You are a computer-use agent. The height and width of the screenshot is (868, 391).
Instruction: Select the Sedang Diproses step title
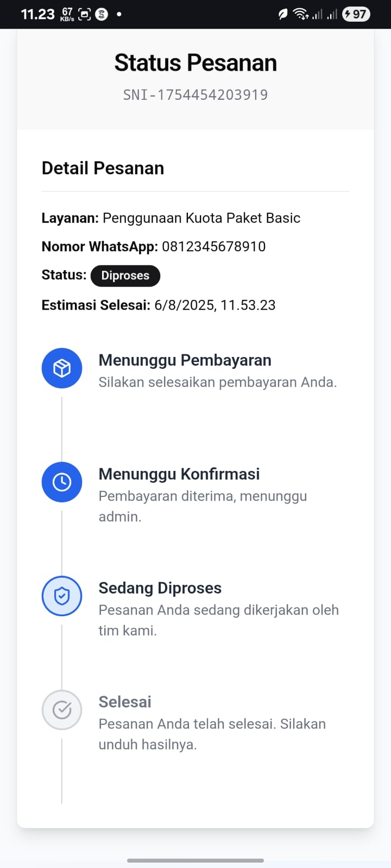click(x=160, y=588)
